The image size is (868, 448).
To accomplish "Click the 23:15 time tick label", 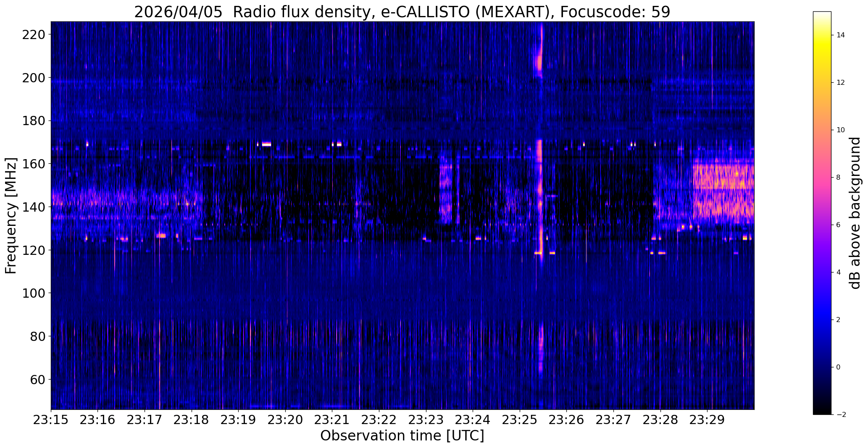I will click(51, 420).
